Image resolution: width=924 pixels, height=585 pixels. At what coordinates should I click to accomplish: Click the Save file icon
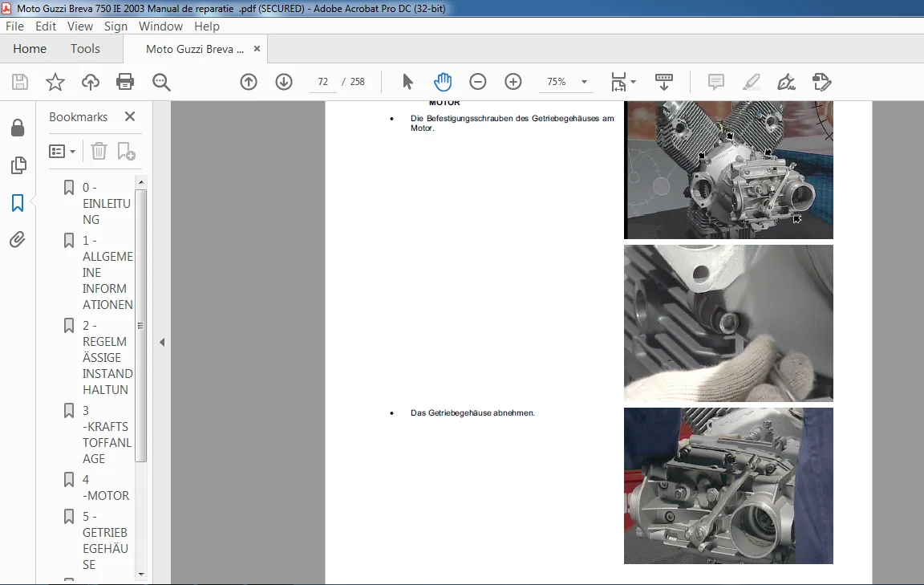tap(20, 82)
